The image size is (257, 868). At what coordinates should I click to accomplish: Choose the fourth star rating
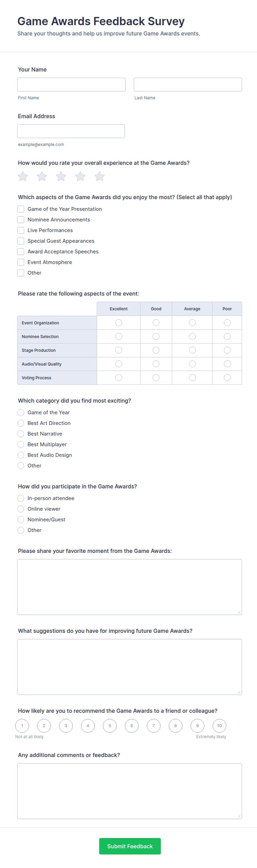tap(80, 176)
